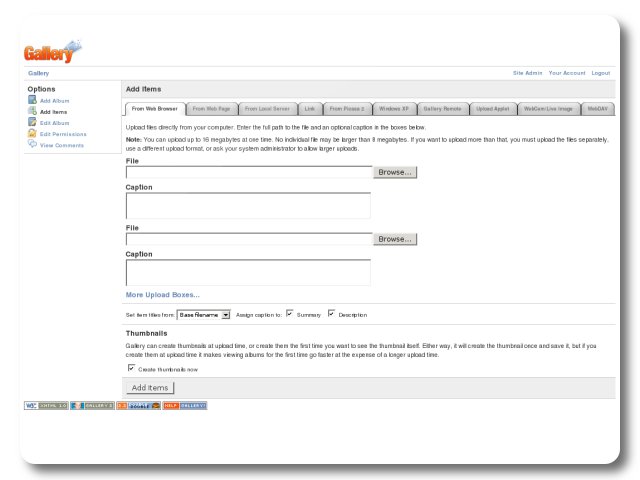Click the Gallery 2 version badge in footer

tap(92, 405)
